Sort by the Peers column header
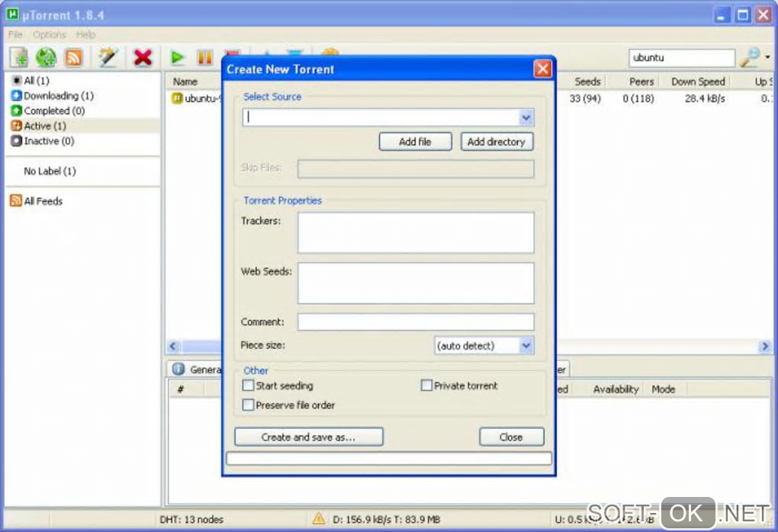The height and width of the screenshot is (532, 778). pyautogui.click(x=641, y=82)
